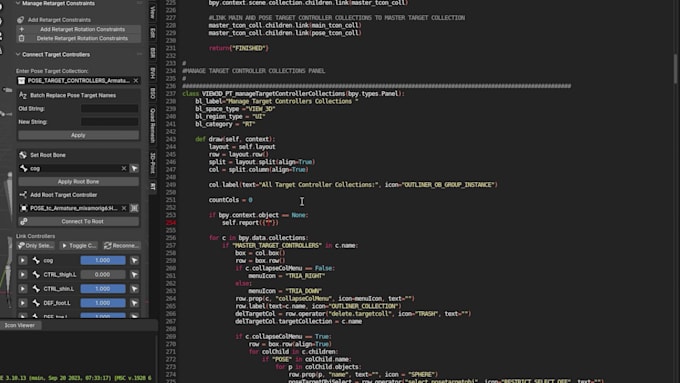Click line 254 self.report code line
680x383 pixels.
[x=250, y=223]
